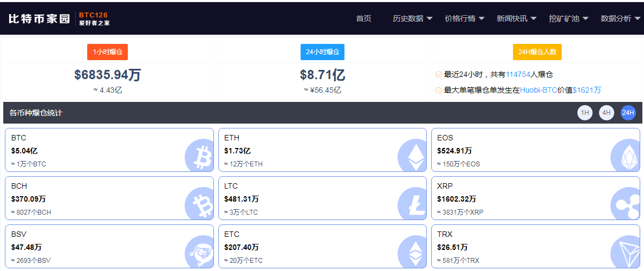644x271 pixels.
Task: Click the 24H爆仓人数 yellow button
Action: tap(537, 52)
